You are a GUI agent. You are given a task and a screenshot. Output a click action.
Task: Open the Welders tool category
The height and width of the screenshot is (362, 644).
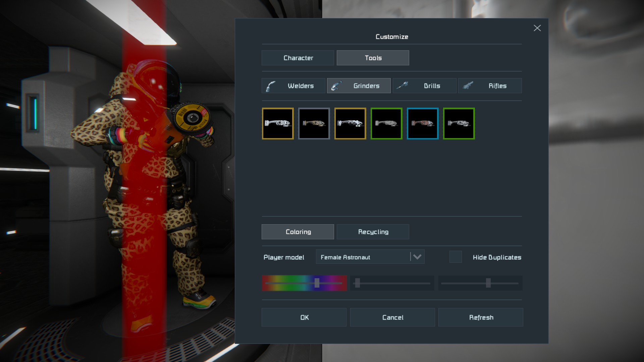tap(293, 86)
